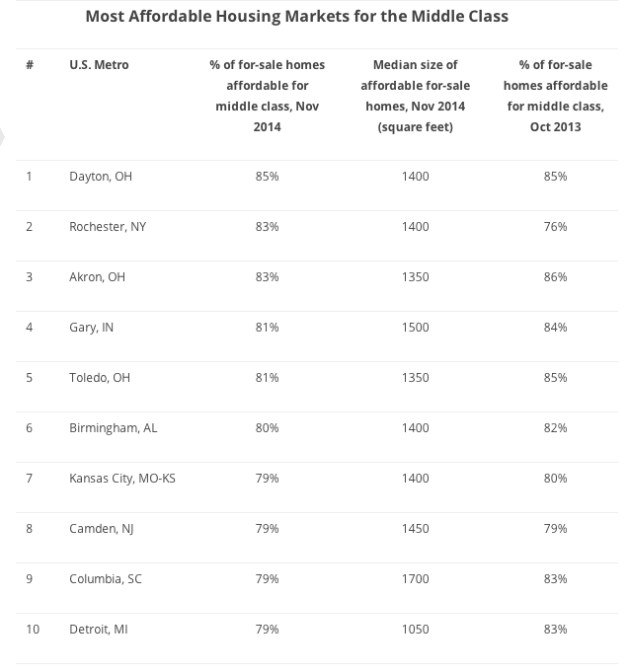Screen dimensions: 628x672
Task: Select the Dayton, OH metro cell
Action: [101, 177]
